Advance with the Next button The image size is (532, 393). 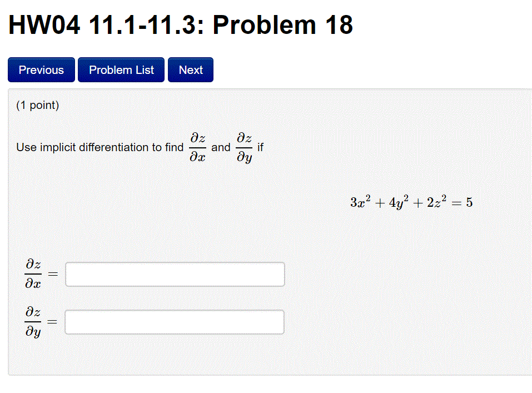point(190,69)
